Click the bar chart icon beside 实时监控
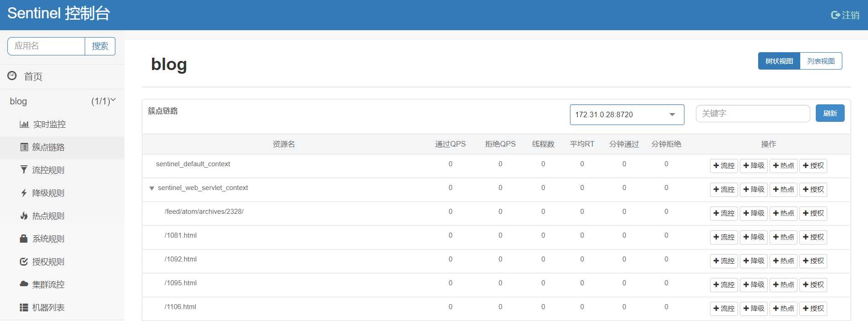Image resolution: width=868 pixels, height=321 pixels. point(24,124)
